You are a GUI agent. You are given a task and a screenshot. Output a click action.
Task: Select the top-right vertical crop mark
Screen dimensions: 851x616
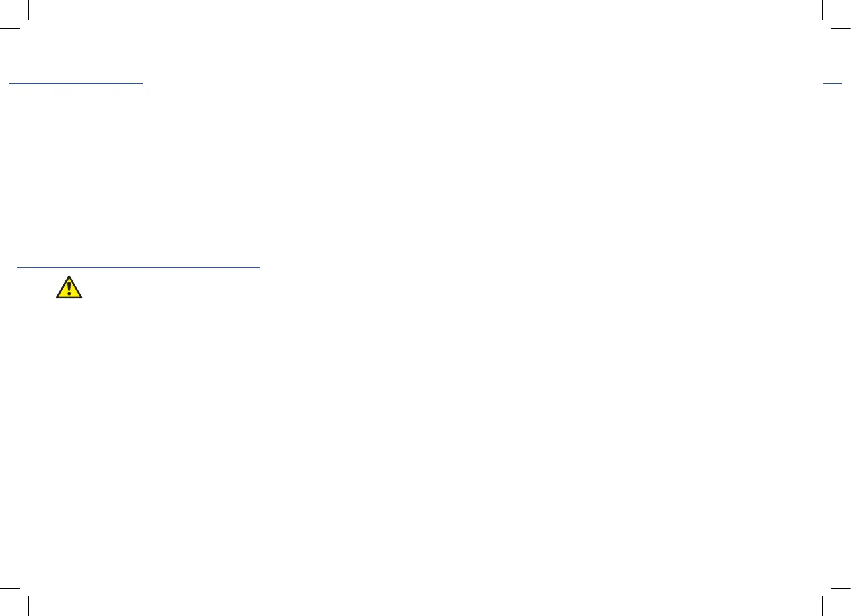pyautogui.click(x=822, y=9)
